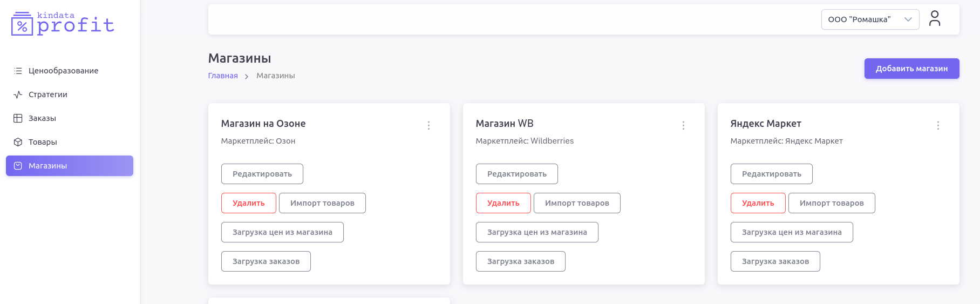Screen dimensions: 980x304
Task: Follow the Главная breadcrumb link
Action: (x=223, y=76)
